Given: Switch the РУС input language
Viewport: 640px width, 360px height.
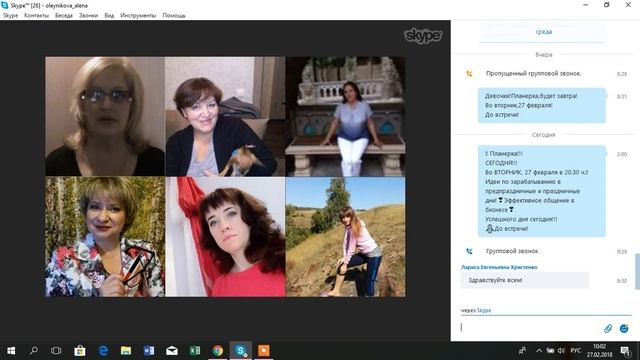Looking at the screenshot, I should tap(576, 351).
